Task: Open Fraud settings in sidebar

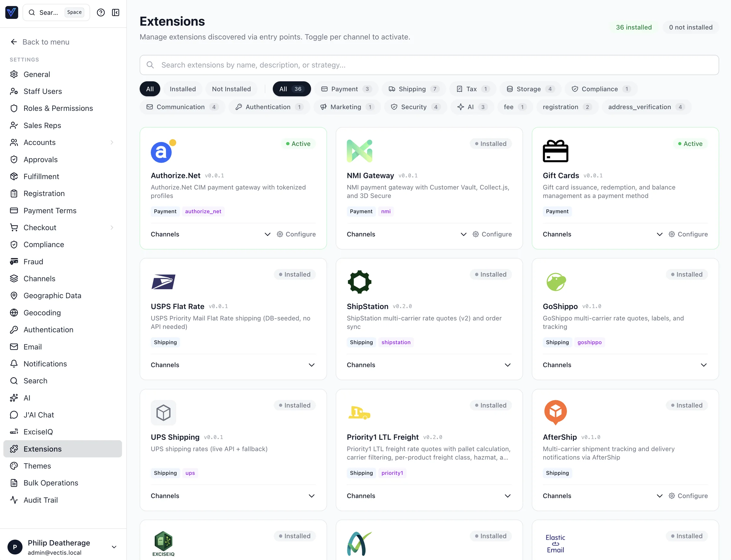Action: coord(33,262)
